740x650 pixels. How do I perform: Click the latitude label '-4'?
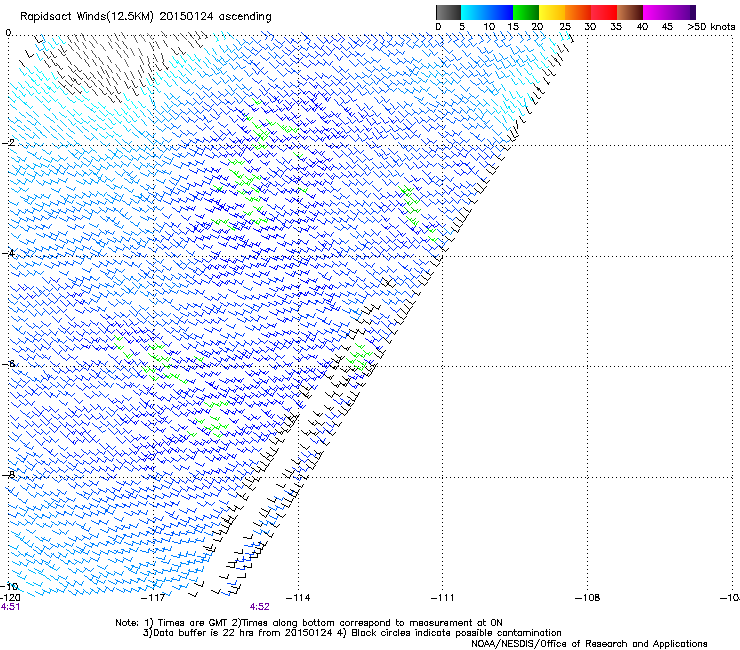click(8, 253)
